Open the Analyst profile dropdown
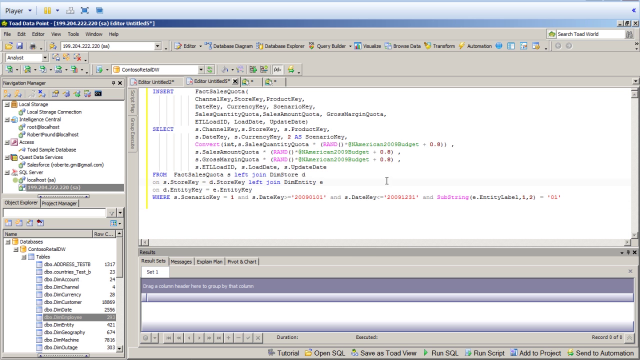Screen dimensions: 640x360 45,58
